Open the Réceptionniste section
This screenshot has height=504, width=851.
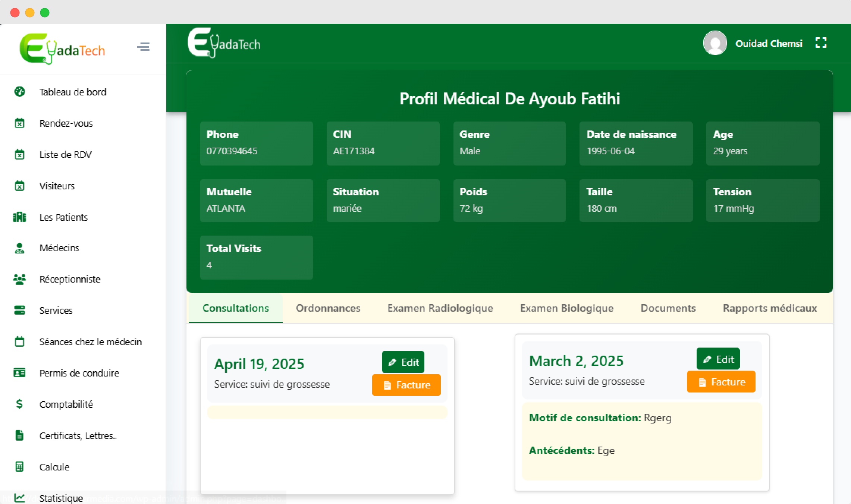pos(70,279)
